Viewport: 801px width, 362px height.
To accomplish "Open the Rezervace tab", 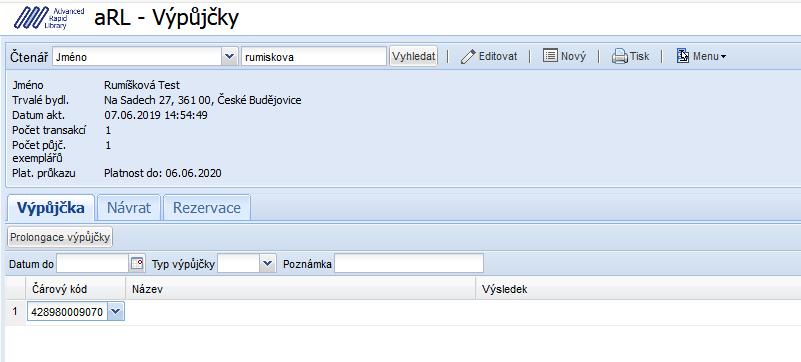I will click(206, 208).
